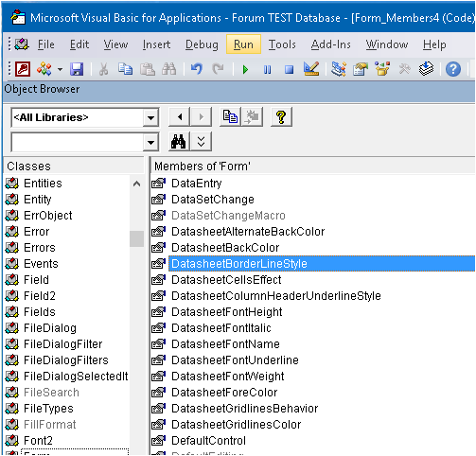Open the File menu
Screen dimensions: 476x456
click(46, 44)
